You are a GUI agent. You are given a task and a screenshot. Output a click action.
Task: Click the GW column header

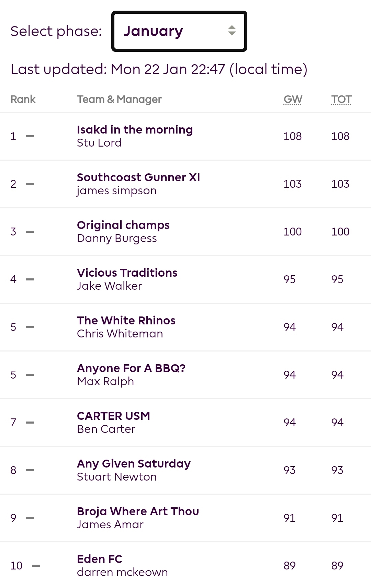293,99
